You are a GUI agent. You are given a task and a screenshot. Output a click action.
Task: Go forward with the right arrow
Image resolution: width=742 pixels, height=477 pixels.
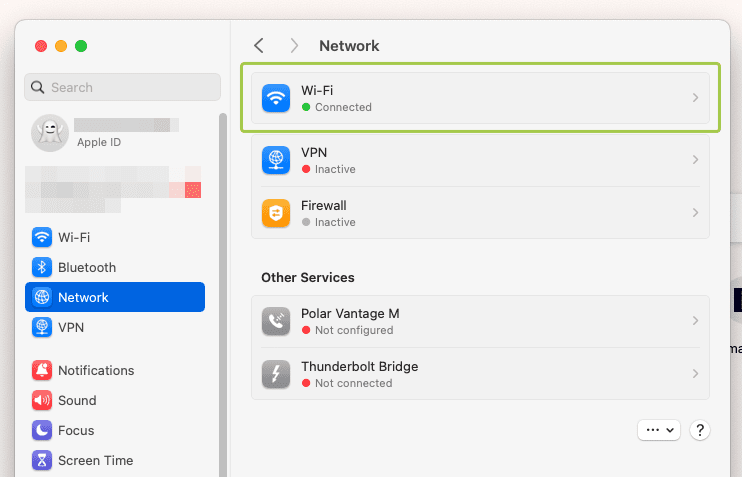(x=294, y=45)
